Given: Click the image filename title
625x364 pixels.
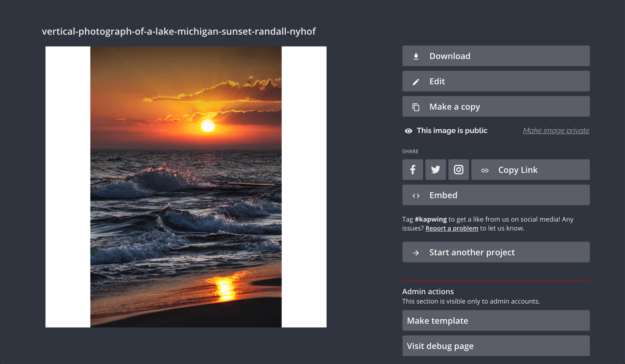Looking at the screenshot, I should click(179, 31).
